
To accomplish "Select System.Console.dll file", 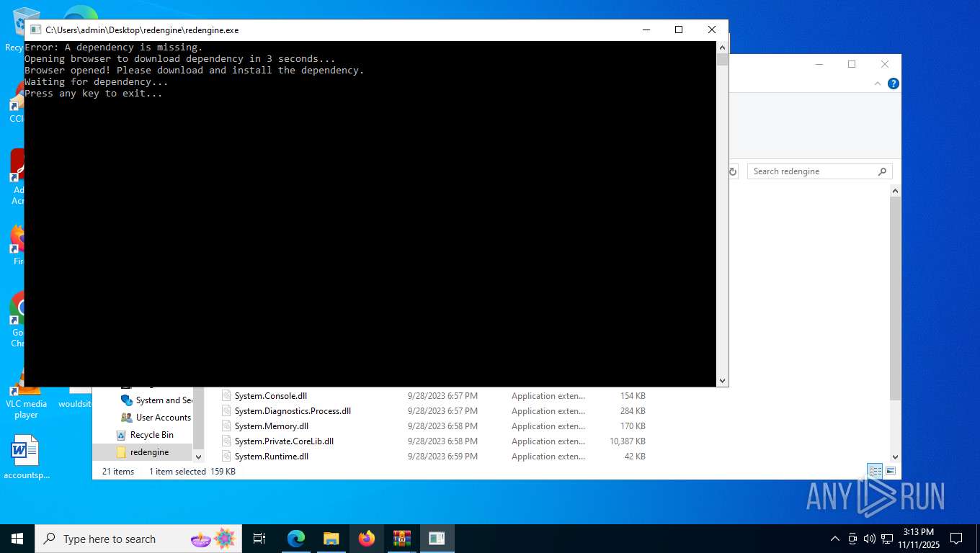I will (x=271, y=396).
